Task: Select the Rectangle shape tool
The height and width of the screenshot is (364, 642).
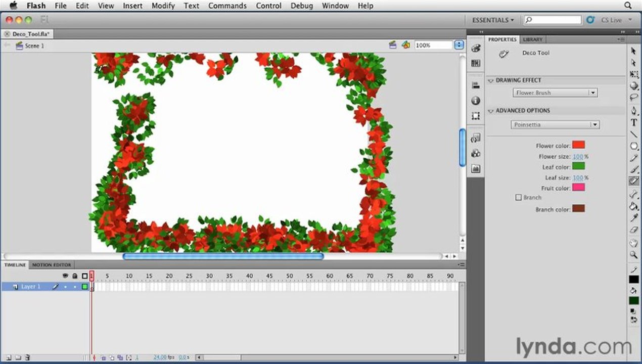Action: 633,146
